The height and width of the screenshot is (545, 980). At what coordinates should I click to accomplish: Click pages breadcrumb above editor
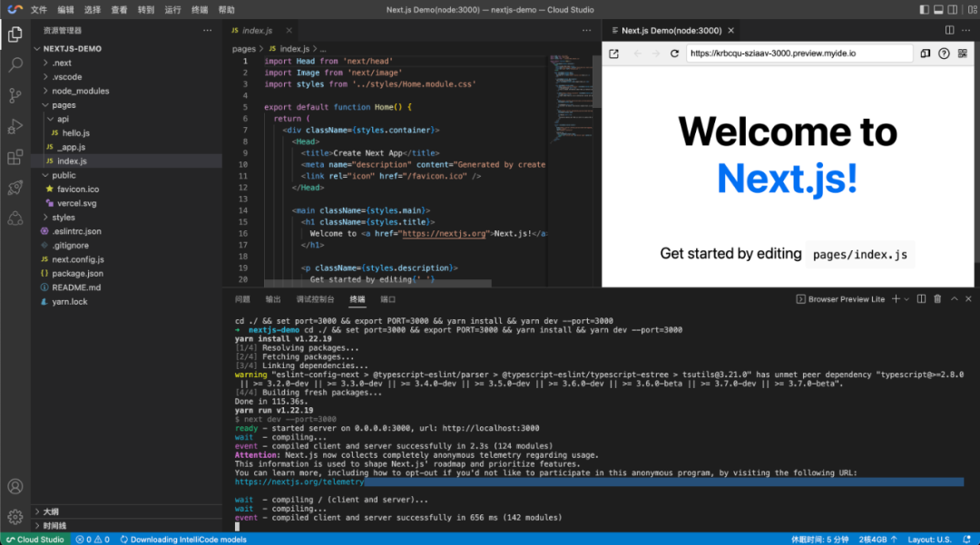click(x=244, y=49)
